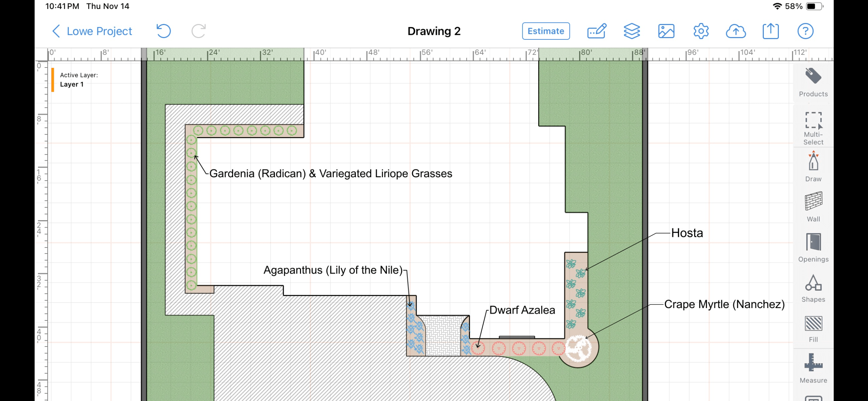The image size is (868, 401).
Task: Open drawing settings gear
Action: (701, 31)
